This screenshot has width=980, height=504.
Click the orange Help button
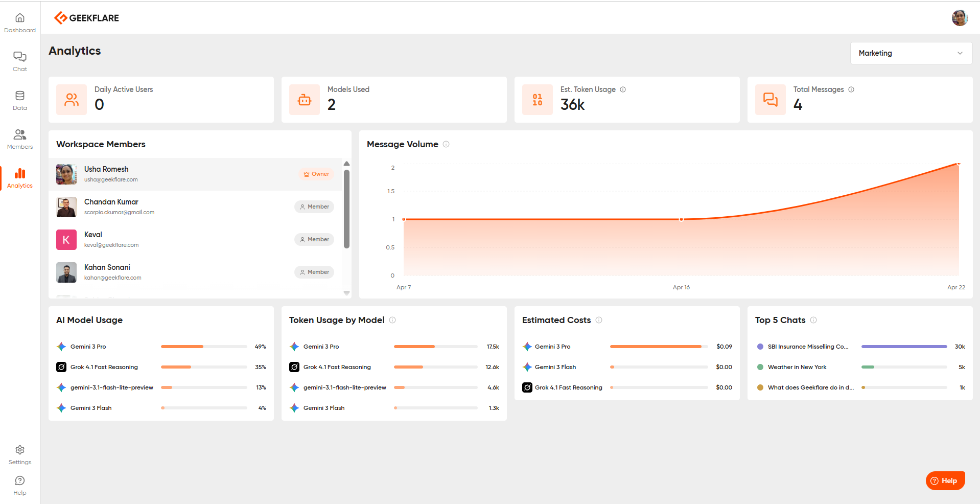tap(945, 480)
